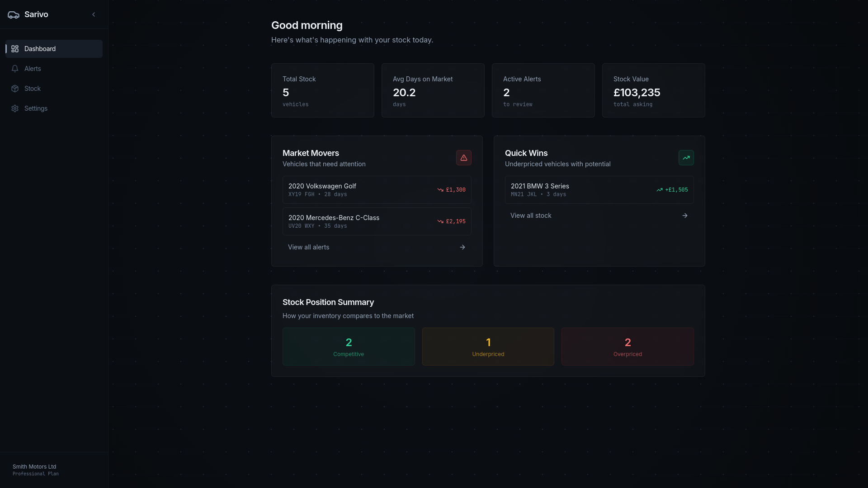The width and height of the screenshot is (868, 488).
Task: Select the yellow Underpriced summary card
Action: 488,347
